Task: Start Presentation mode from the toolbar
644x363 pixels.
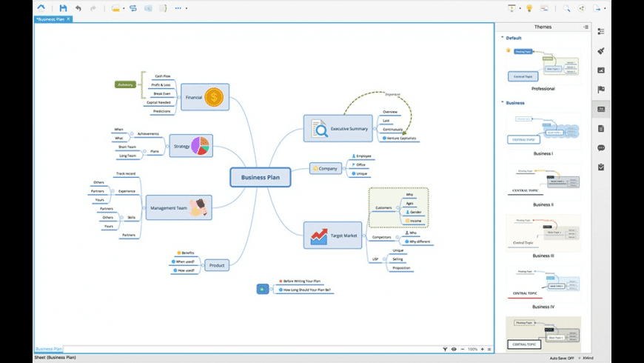Action: pyautogui.click(x=511, y=8)
